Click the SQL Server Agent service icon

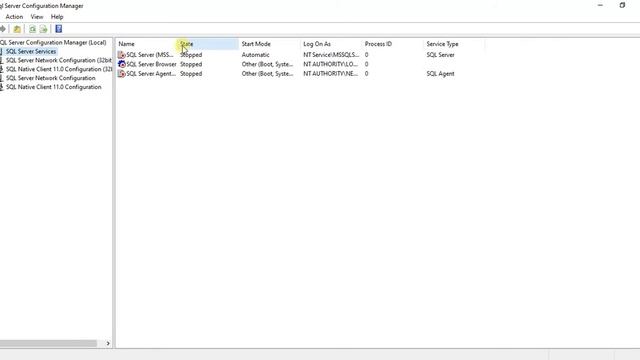click(x=122, y=74)
